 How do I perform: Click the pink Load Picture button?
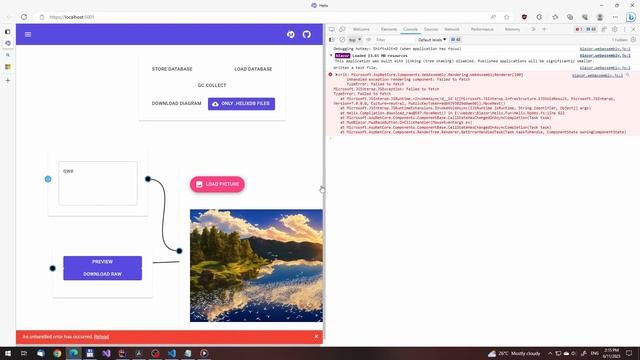point(217,184)
